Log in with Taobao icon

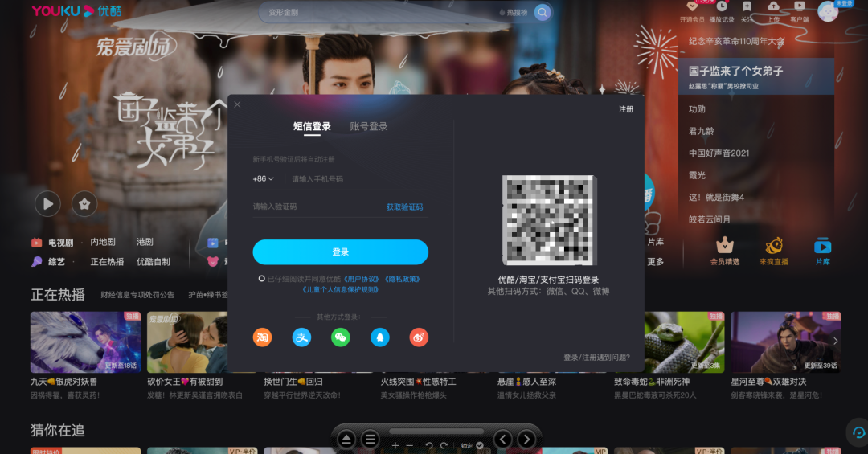point(262,337)
